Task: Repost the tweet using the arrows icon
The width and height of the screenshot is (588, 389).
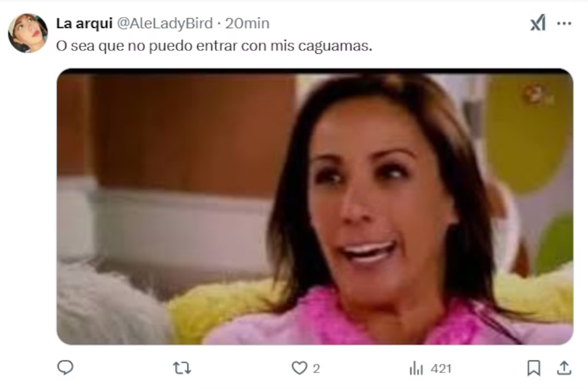Action: tap(182, 369)
